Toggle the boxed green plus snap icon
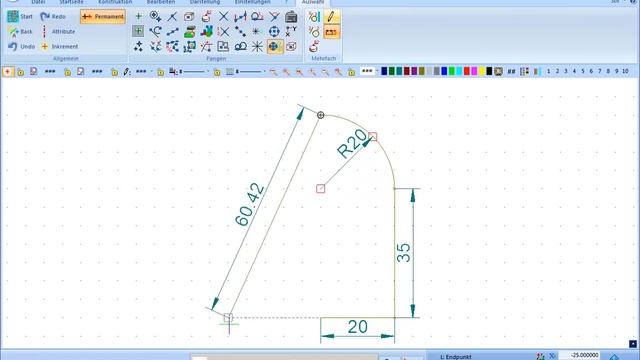Screen dimensions: 640x360 pyautogui.click(x=138, y=31)
